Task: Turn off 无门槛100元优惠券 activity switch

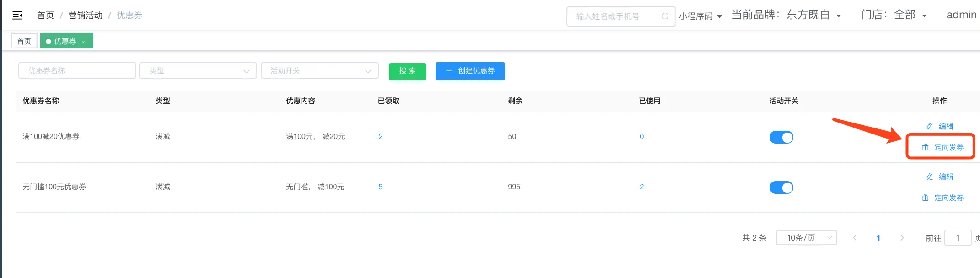Action: pyautogui.click(x=781, y=187)
